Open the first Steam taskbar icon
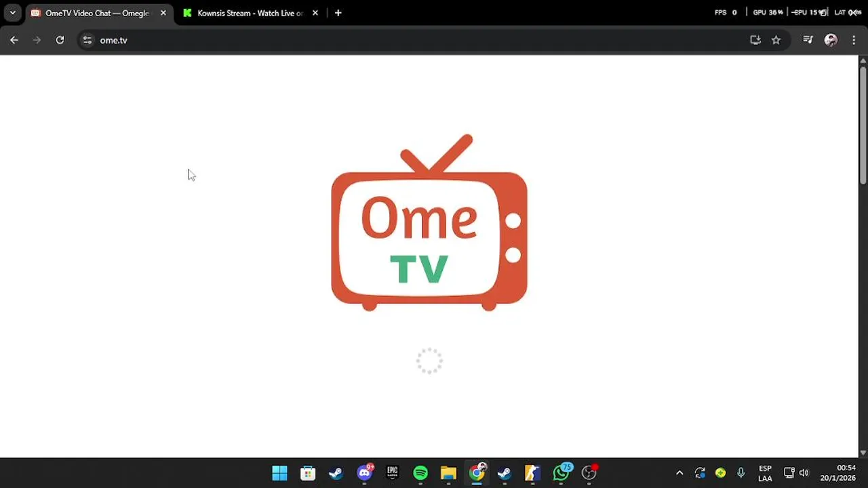868x488 pixels. (x=336, y=473)
